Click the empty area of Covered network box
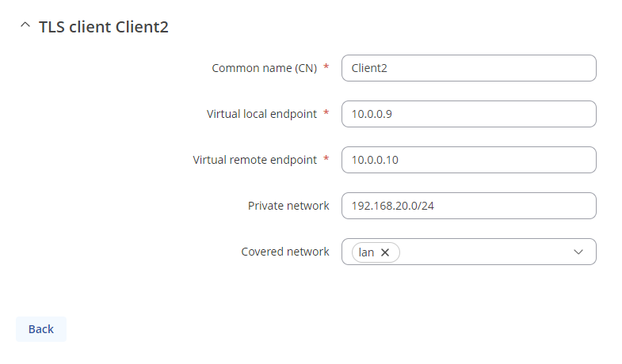The image size is (622, 364). 483,252
